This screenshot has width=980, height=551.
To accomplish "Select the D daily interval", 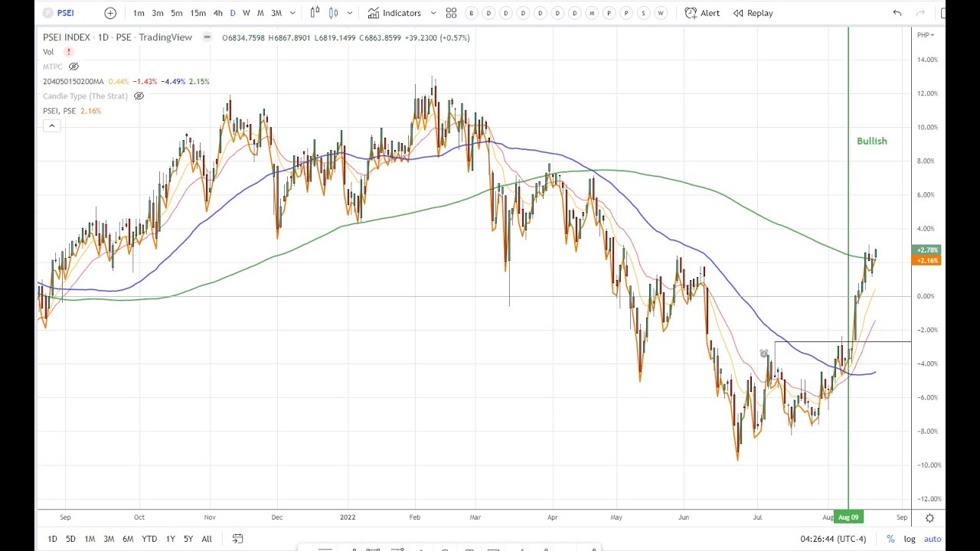I will 233,13.
